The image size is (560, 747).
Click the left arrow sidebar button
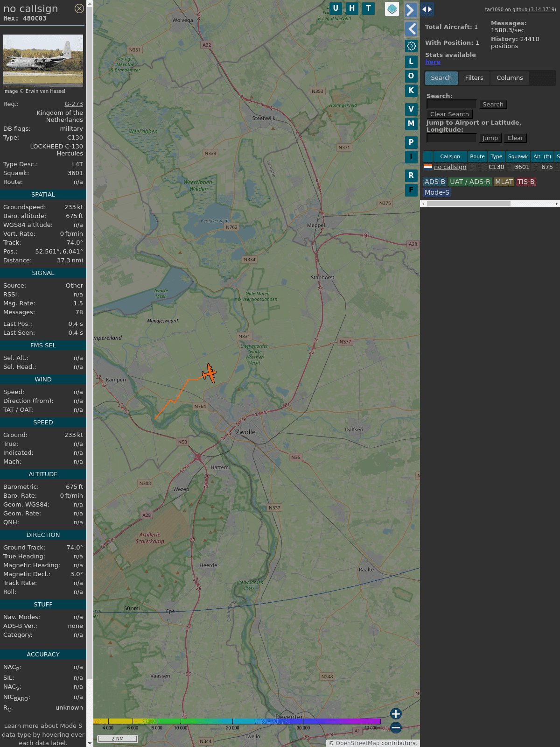tap(411, 29)
